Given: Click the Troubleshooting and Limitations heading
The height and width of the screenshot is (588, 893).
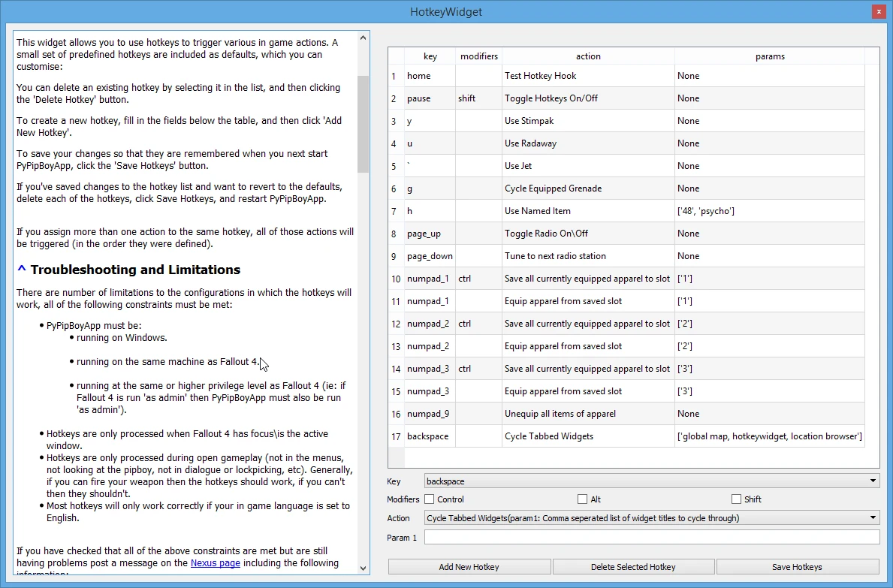Looking at the screenshot, I should click(x=135, y=270).
